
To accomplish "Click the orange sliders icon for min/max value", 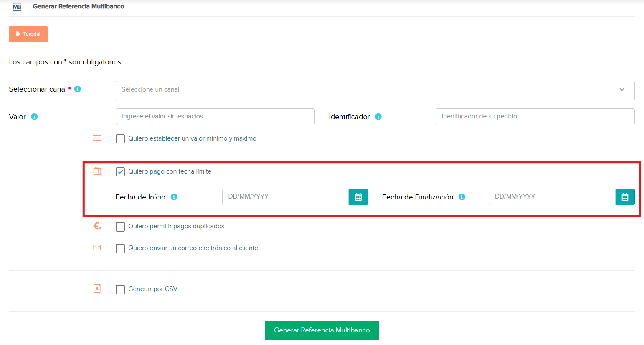I will click(x=97, y=138).
